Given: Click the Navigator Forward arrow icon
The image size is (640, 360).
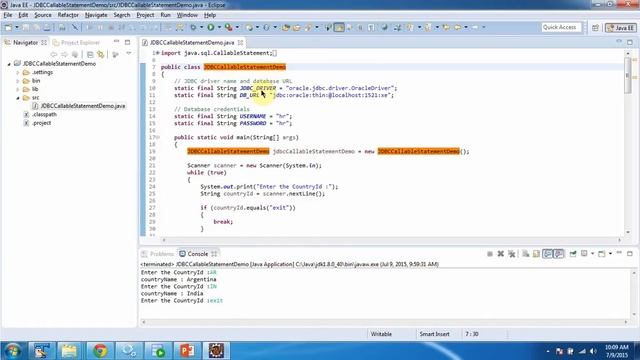Looking at the screenshot, I should pos(64,54).
